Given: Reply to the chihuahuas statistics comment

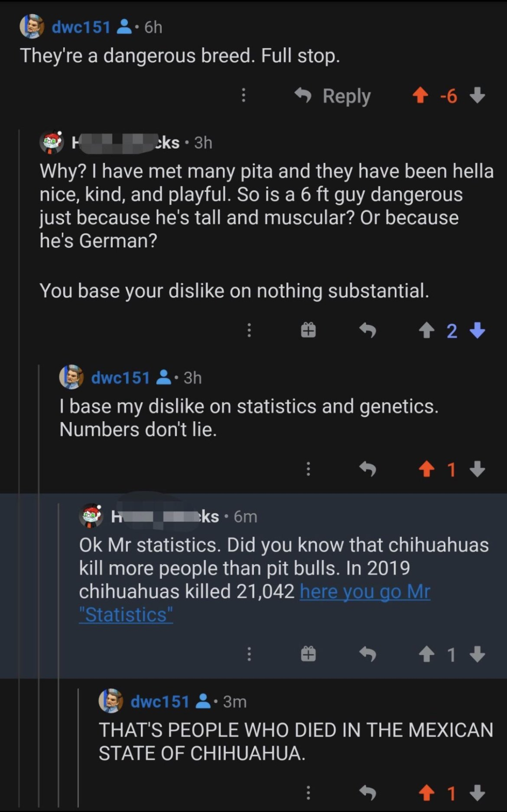Looking at the screenshot, I should point(368,654).
